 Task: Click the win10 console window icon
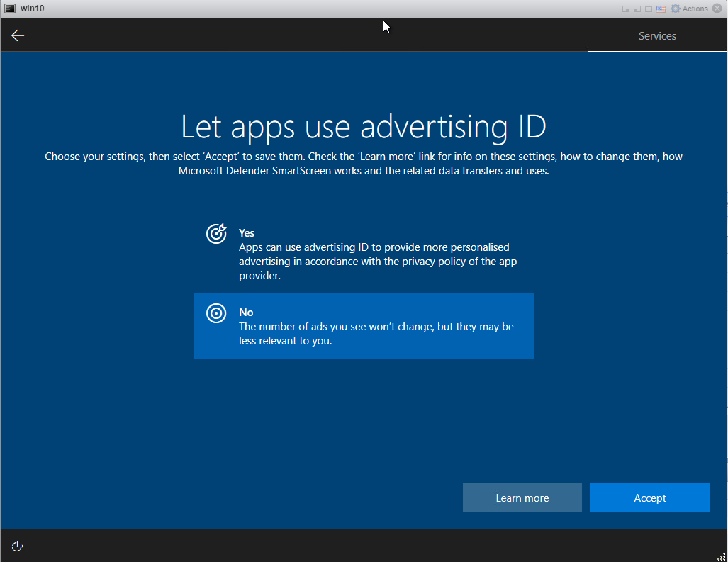10,9
